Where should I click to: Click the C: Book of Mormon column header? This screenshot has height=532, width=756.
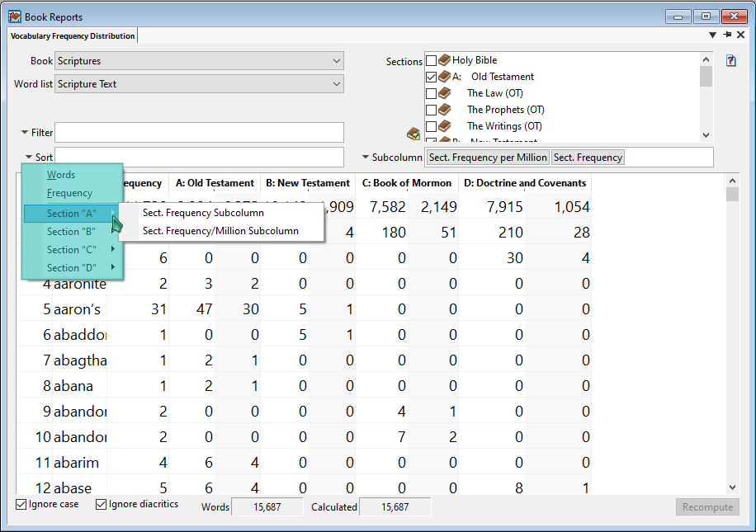point(406,183)
